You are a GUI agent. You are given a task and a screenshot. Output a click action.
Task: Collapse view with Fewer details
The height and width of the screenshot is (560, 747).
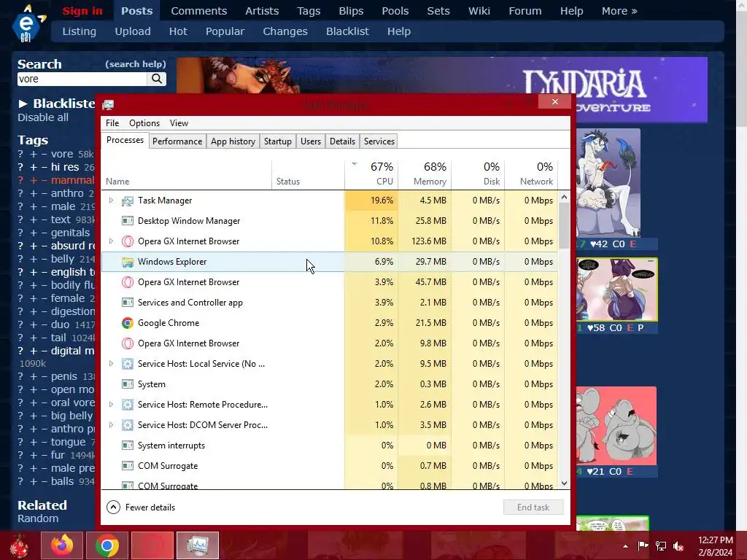pyautogui.click(x=141, y=507)
